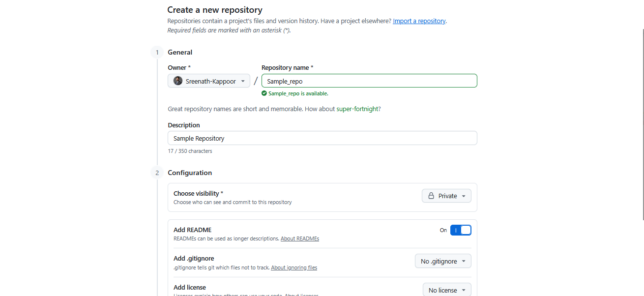
Task: Open the owner account dropdown
Action: 208,81
